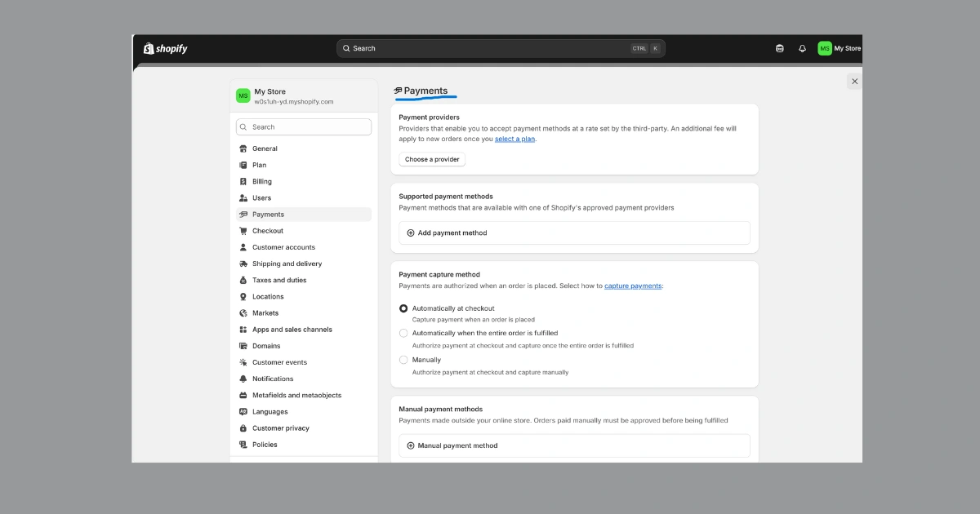This screenshot has height=514, width=980.
Task: Open Billing settings in sidebar
Action: pyautogui.click(x=262, y=182)
